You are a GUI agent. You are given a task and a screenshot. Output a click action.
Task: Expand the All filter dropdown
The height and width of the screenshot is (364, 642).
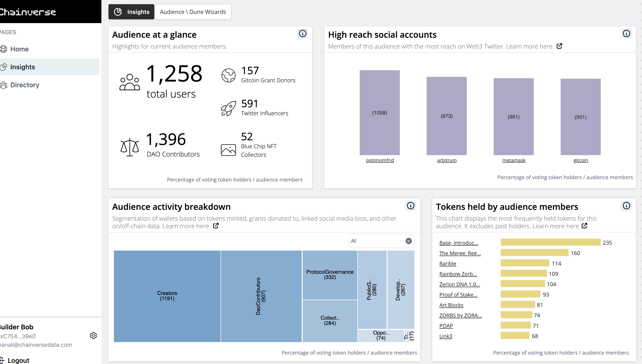tap(378, 241)
